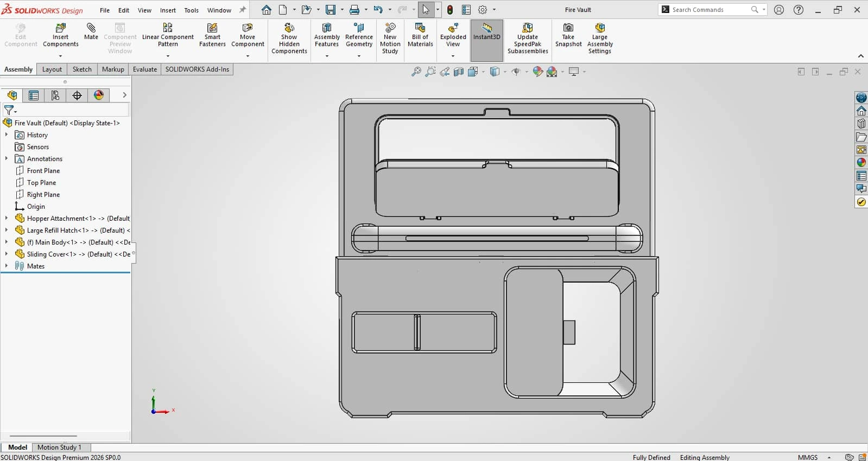Viewport: 868px width, 461px height.
Task: Select the Front Plane item
Action: coord(43,170)
